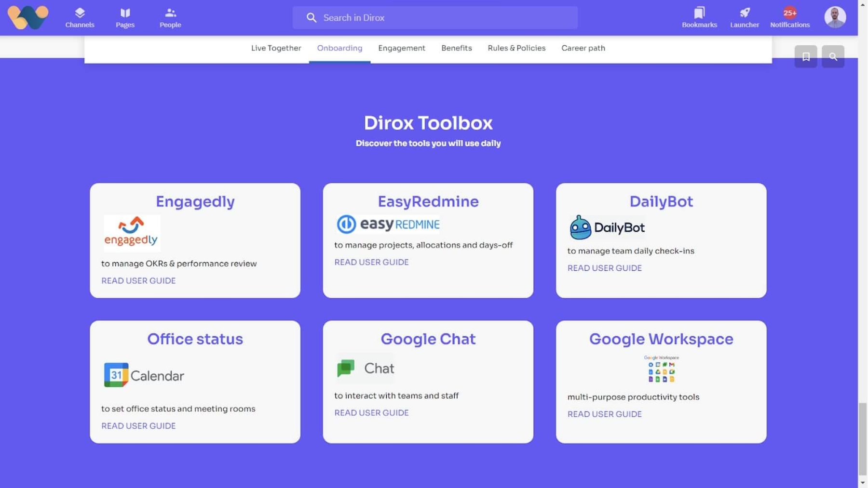The image size is (868, 488).
Task: Read the Google Workspace user guide
Action: pos(604,414)
